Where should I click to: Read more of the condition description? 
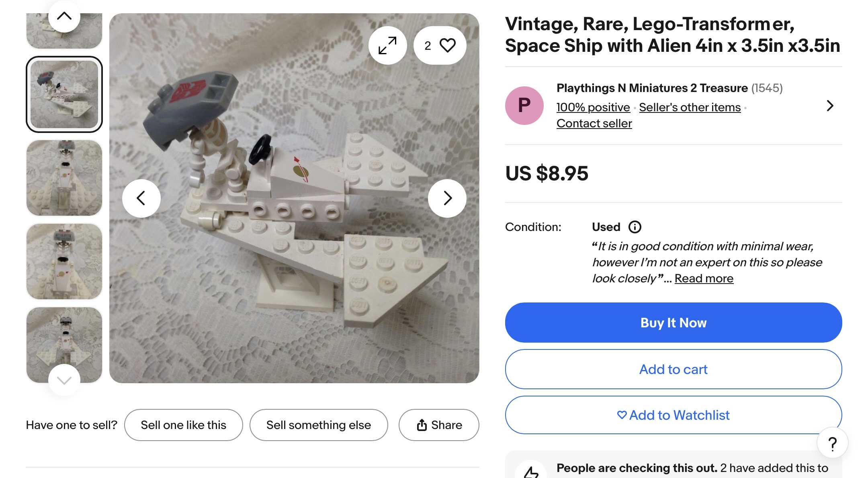coord(704,278)
